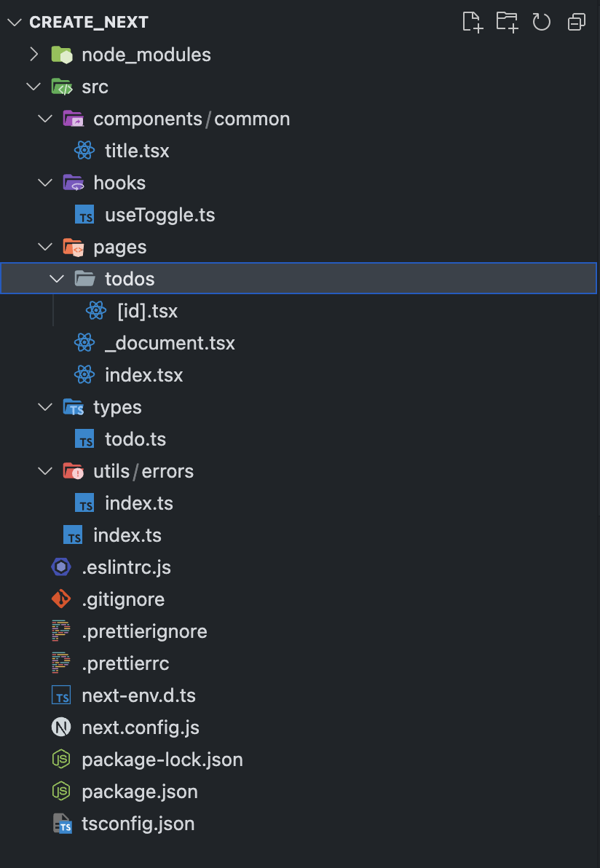The image size is (600, 868).
Task: Click the Next.js icon beside next.config.js
Action: pyautogui.click(x=61, y=727)
